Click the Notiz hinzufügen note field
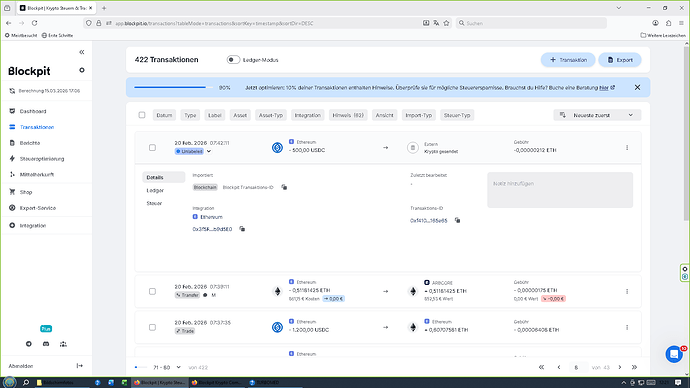The width and height of the screenshot is (690, 388). [560, 190]
